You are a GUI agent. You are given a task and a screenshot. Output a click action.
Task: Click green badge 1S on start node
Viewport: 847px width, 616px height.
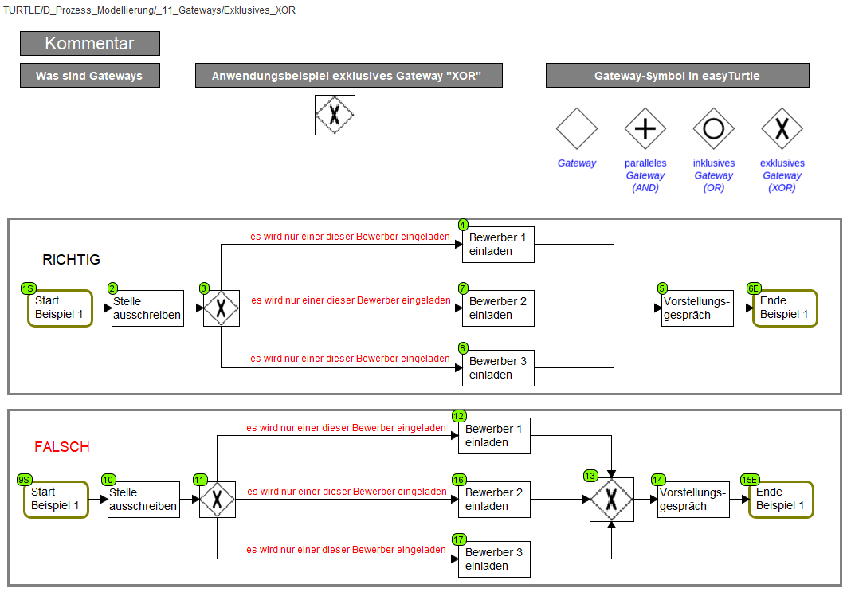click(x=28, y=288)
